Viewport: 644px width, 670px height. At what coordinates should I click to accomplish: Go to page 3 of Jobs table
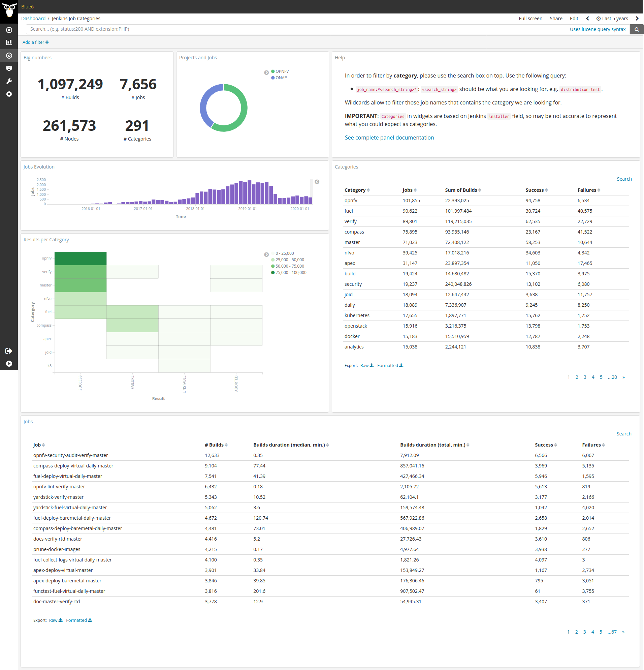(585, 632)
